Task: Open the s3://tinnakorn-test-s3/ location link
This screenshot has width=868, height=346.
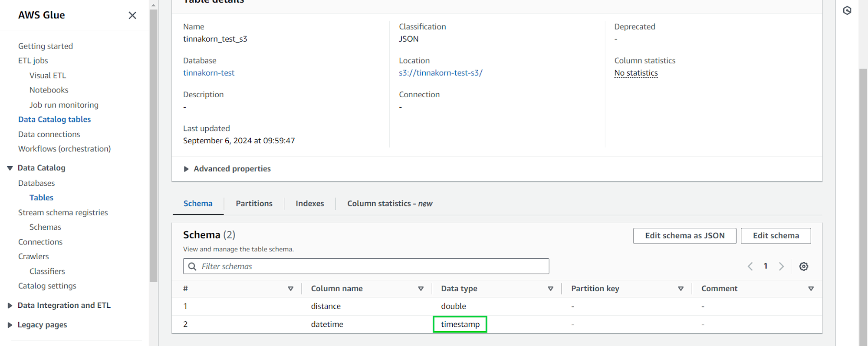Action: pos(441,73)
